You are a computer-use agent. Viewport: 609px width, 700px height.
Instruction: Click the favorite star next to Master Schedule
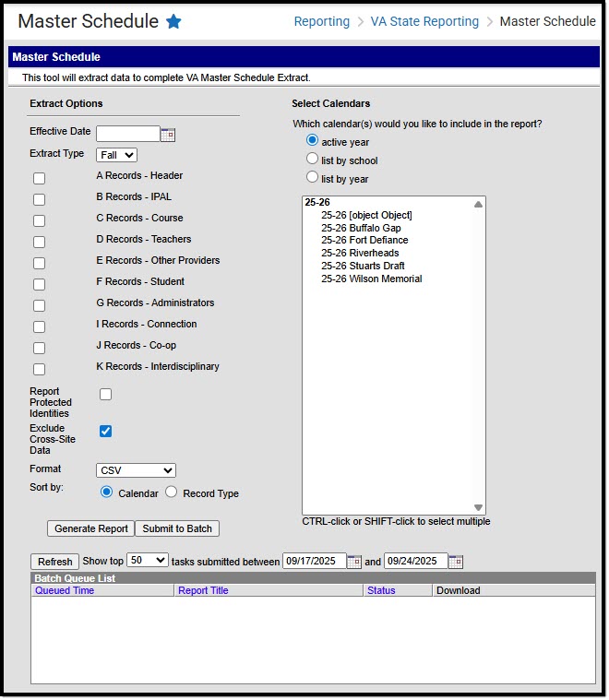point(173,21)
